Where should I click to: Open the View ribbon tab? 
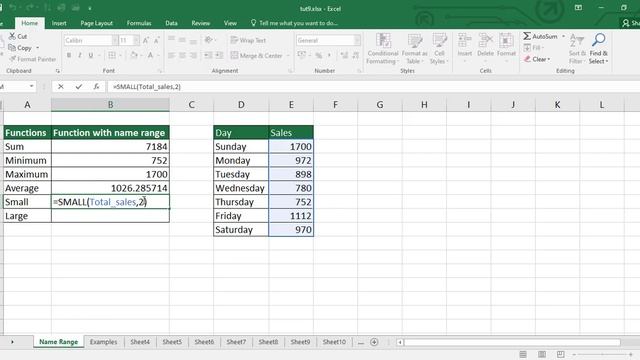click(x=230, y=23)
